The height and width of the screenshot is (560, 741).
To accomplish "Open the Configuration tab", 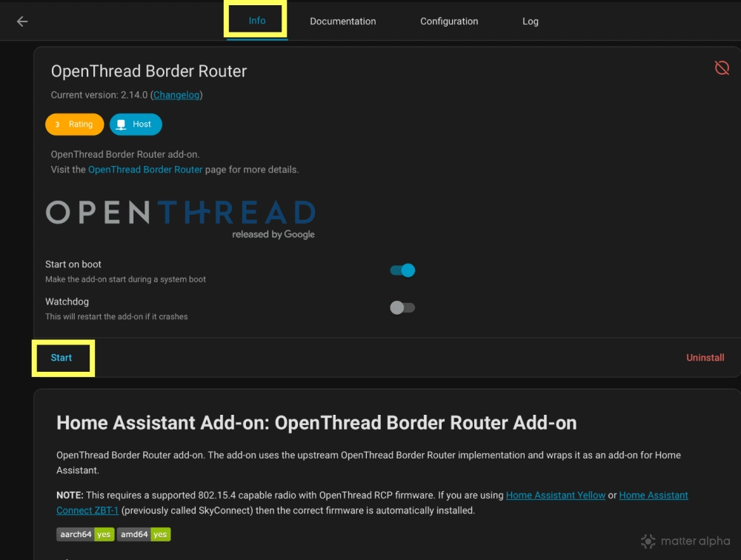I will [x=449, y=21].
